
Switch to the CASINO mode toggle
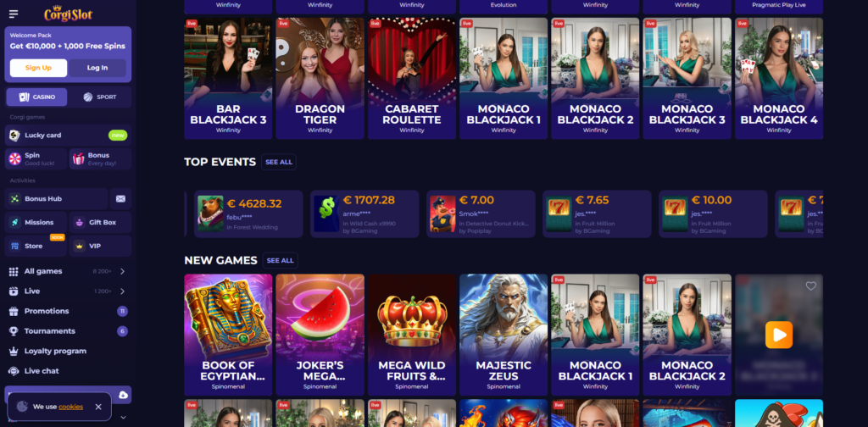tap(36, 97)
